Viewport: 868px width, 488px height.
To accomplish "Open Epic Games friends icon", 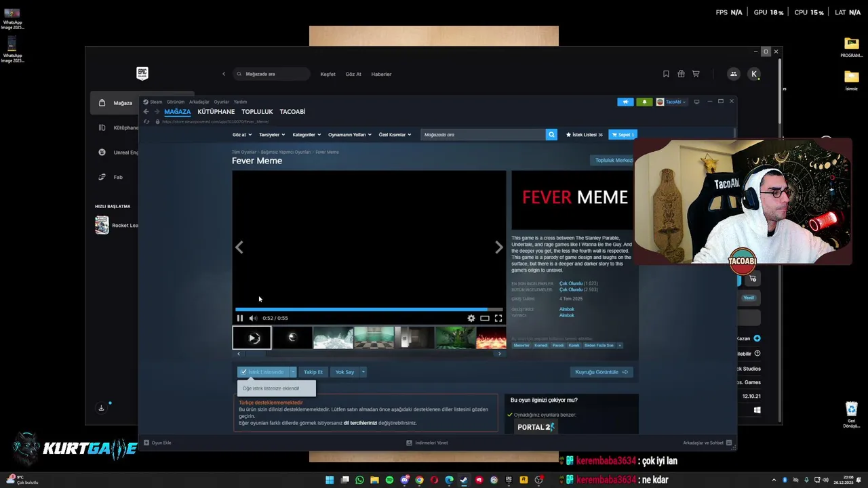I will coord(733,74).
